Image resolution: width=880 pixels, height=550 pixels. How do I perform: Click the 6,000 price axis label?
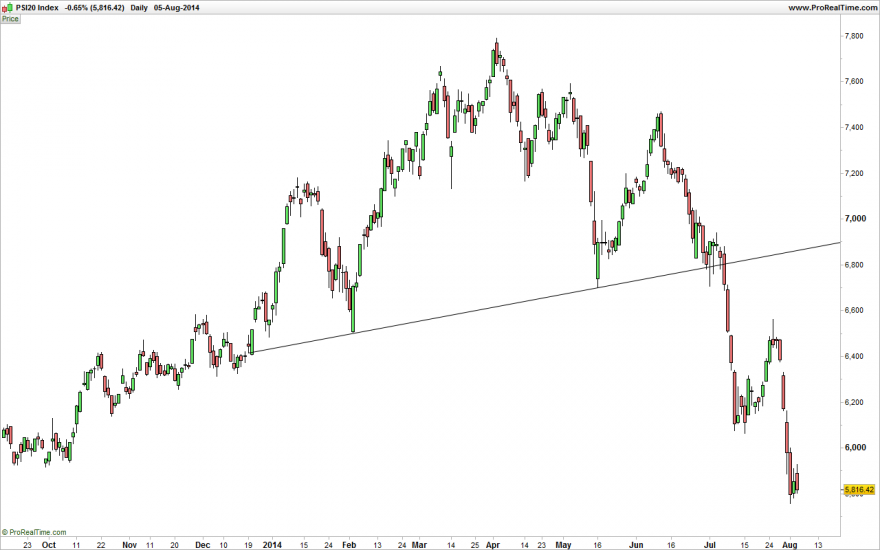[x=854, y=447]
